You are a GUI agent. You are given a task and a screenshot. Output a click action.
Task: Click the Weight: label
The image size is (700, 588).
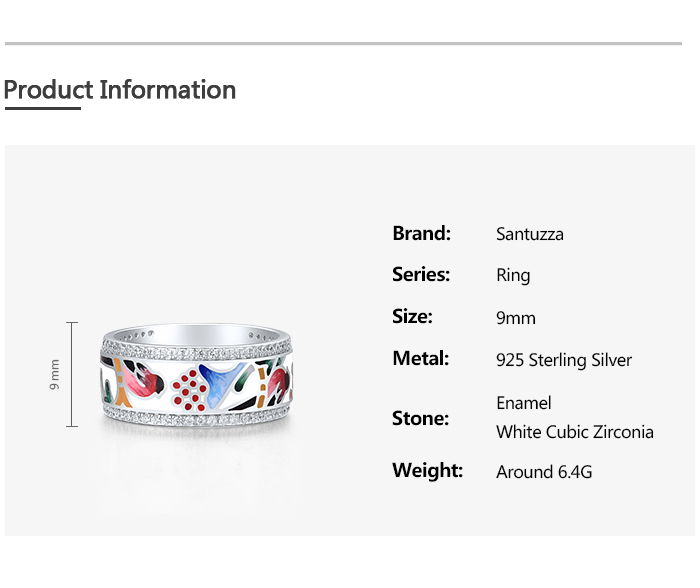coord(427,470)
